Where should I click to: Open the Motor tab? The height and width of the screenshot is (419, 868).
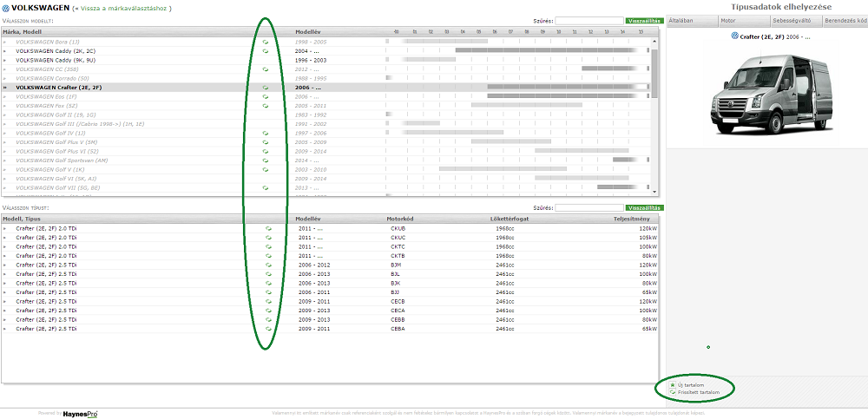[744, 21]
